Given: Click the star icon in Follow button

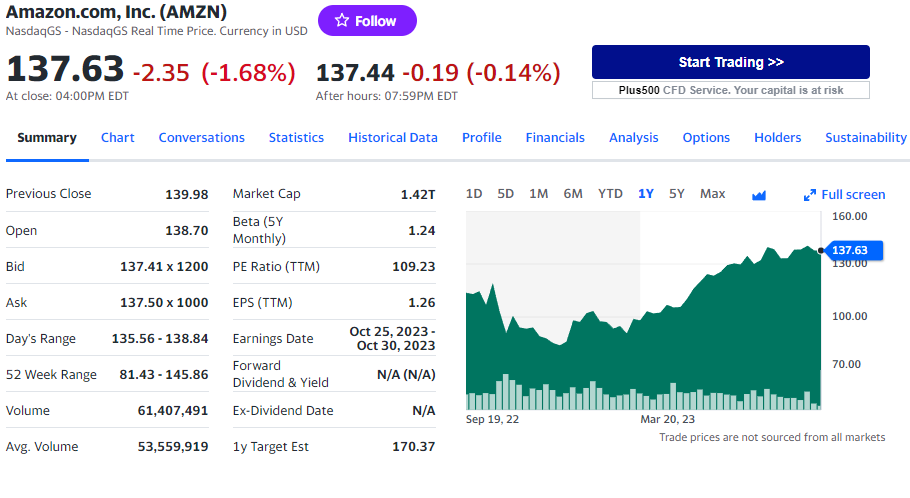Looking at the screenshot, I should (342, 20).
